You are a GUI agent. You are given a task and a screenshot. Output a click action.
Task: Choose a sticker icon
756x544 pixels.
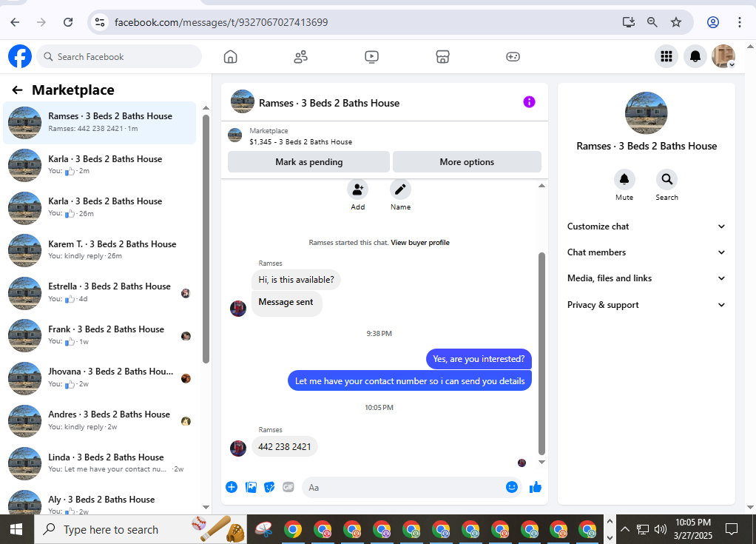click(x=269, y=487)
